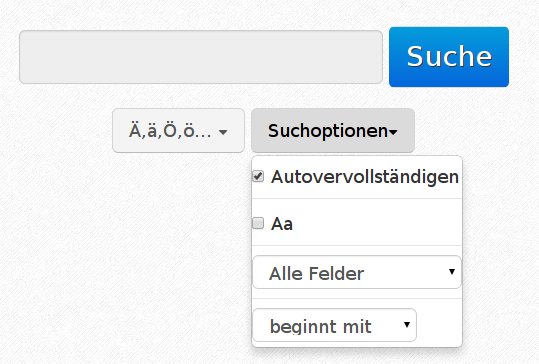This screenshot has height=364, width=539.
Task: Click the Suchoptionen button text
Action: (328, 131)
